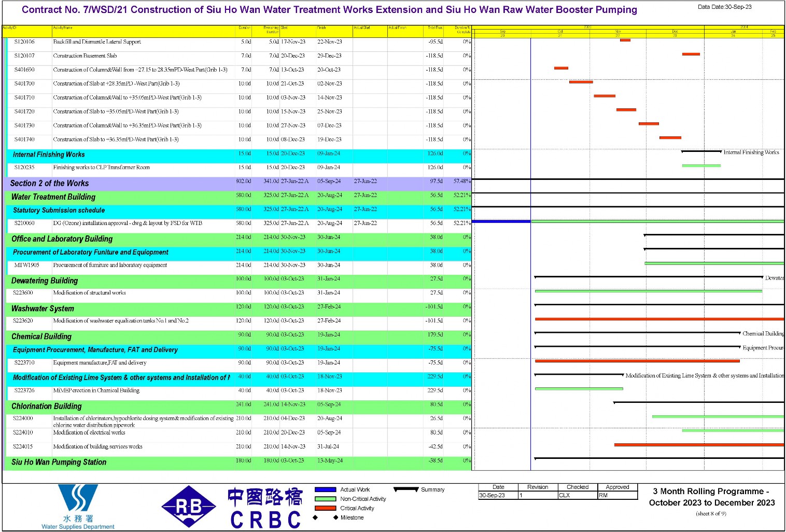Click the Finish column header
786x532 pixels.
(334, 31)
